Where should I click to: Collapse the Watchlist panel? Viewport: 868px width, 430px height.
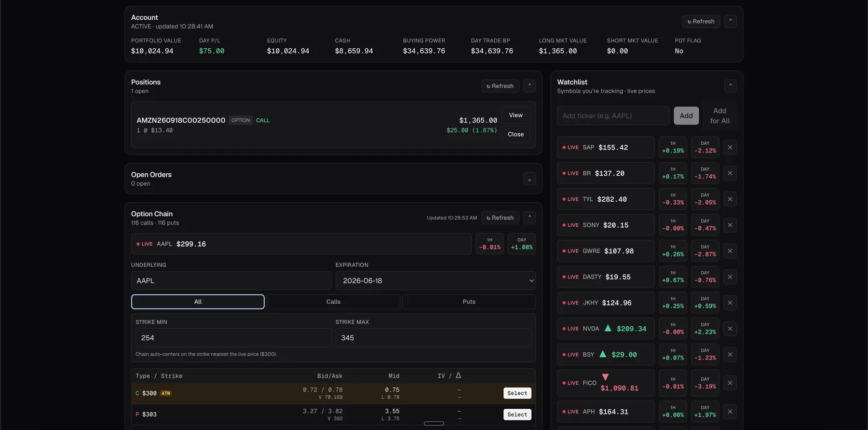point(731,86)
